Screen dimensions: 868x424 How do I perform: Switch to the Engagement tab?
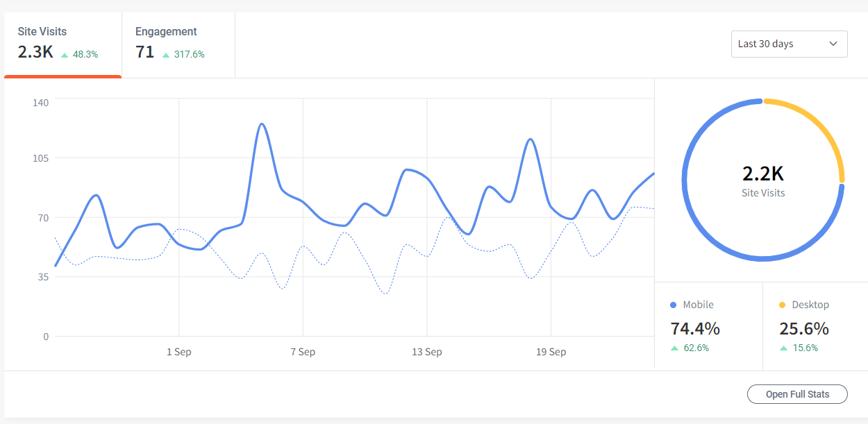click(x=177, y=44)
